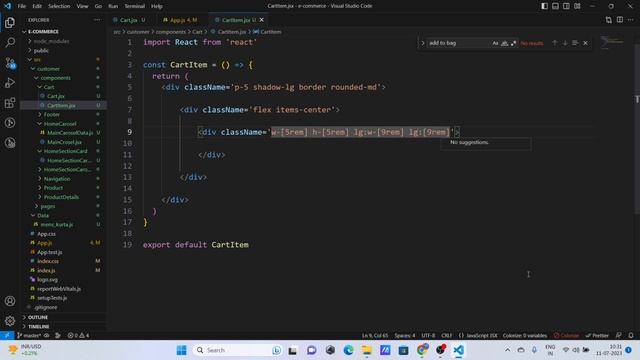Open index.js in explorer
640x360 pixels.
(x=46, y=270)
